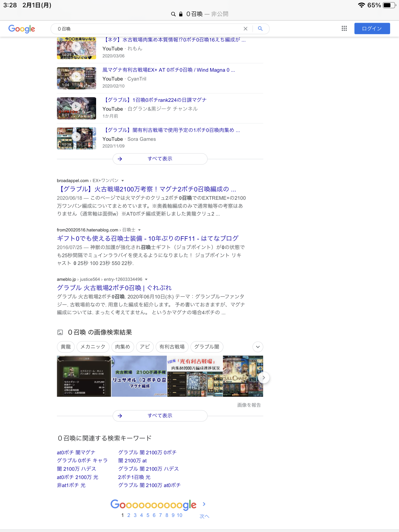Image resolution: width=399 pixels, height=532 pixels.
Task: Click the blue magnifier search icon
Action: tap(260, 29)
